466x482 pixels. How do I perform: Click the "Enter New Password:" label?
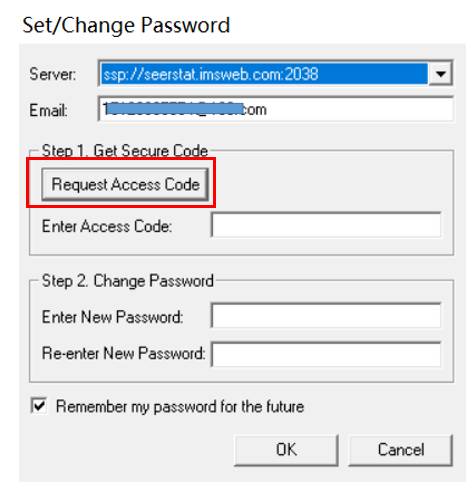(x=113, y=317)
